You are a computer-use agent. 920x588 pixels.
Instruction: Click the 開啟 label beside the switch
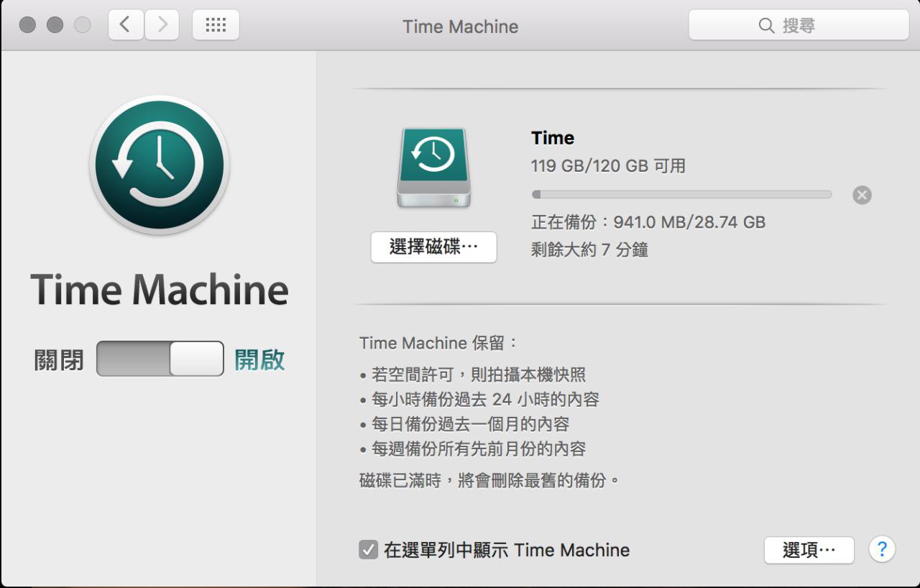click(x=259, y=359)
